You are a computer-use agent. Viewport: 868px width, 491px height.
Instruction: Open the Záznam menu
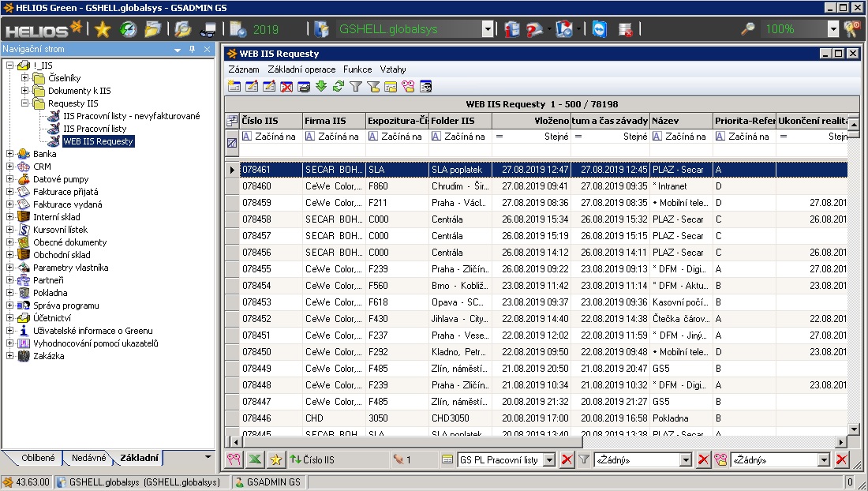pos(244,69)
